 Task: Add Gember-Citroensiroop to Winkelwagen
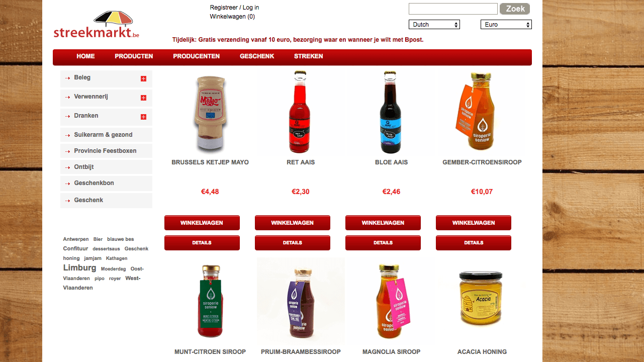coord(474,223)
